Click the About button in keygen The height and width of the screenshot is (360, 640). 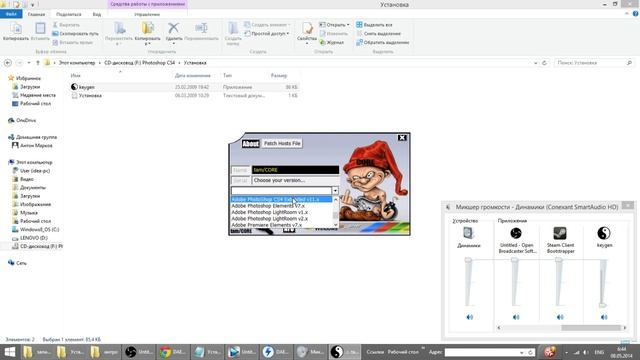click(250, 143)
